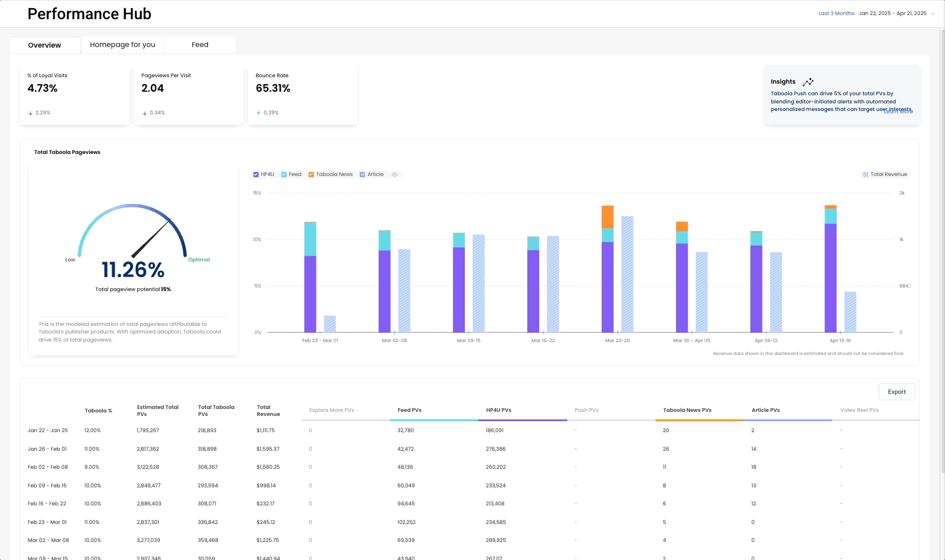The image size is (945, 560).
Task: Click the purple HP4U bar for Apr 13-16
Action: click(x=831, y=278)
